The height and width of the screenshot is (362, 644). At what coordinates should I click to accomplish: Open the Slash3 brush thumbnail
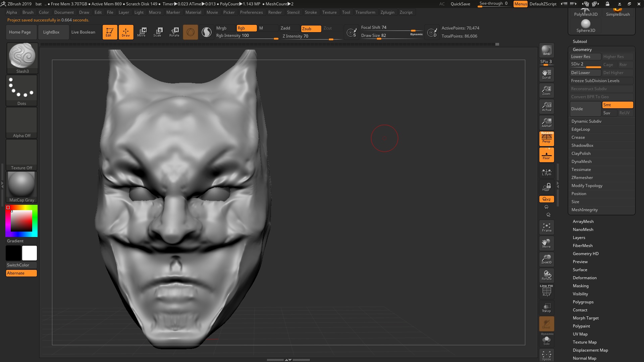(22, 58)
